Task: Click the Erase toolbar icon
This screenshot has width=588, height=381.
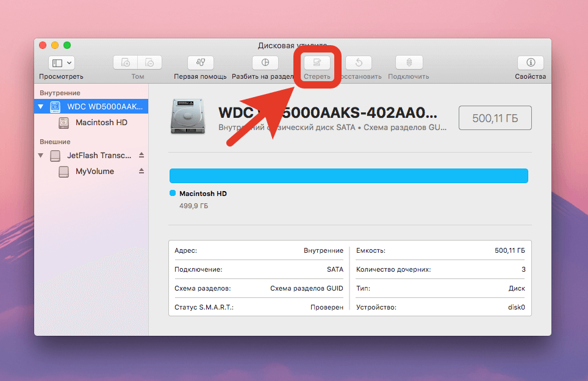Action: click(x=317, y=62)
